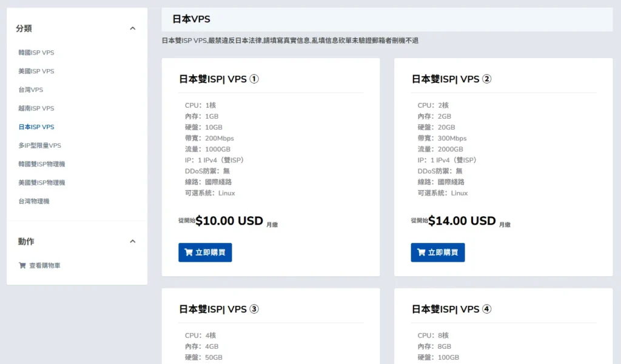
Task: Click the 日本雙ISP| VPS ③ plan title
Action: (x=219, y=309)
